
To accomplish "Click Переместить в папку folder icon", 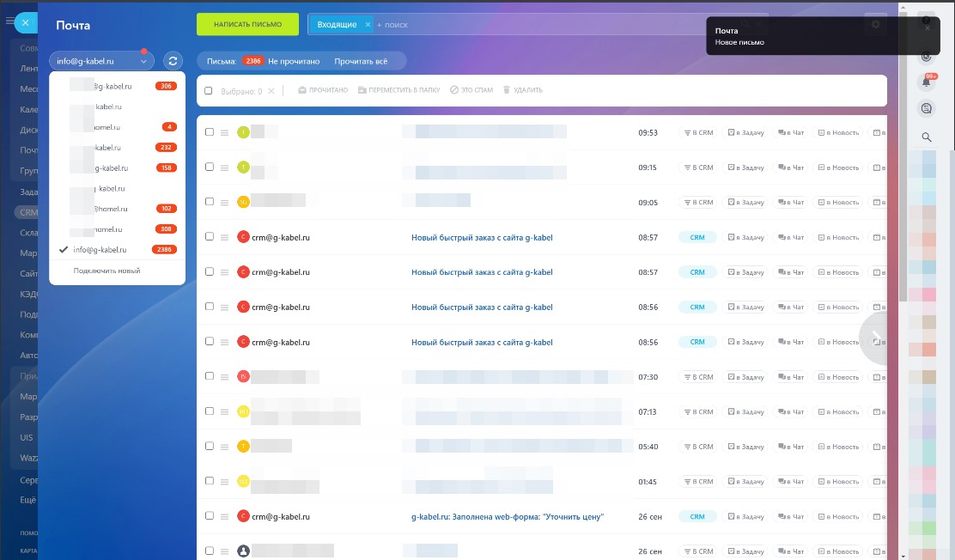I will tap(362, 90).
